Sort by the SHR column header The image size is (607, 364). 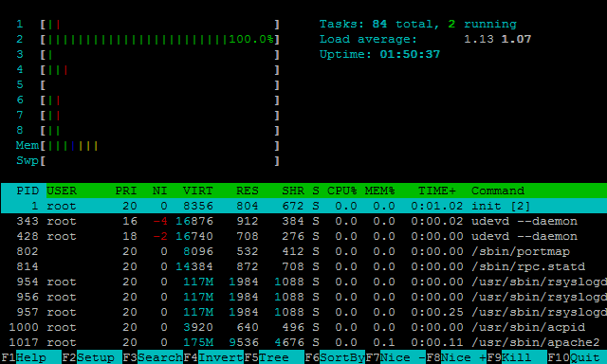(293, 191)
